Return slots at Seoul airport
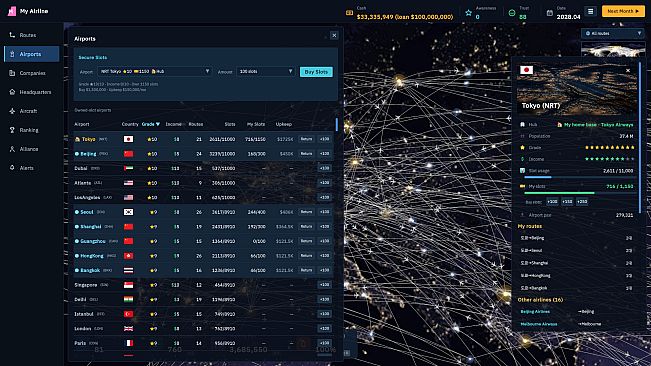651x366 pixels. coord(306,212)
